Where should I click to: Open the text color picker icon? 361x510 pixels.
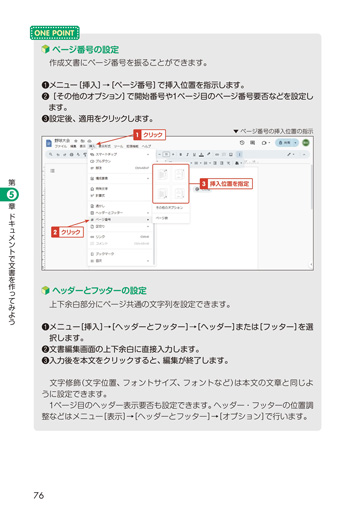click(201, 155)
